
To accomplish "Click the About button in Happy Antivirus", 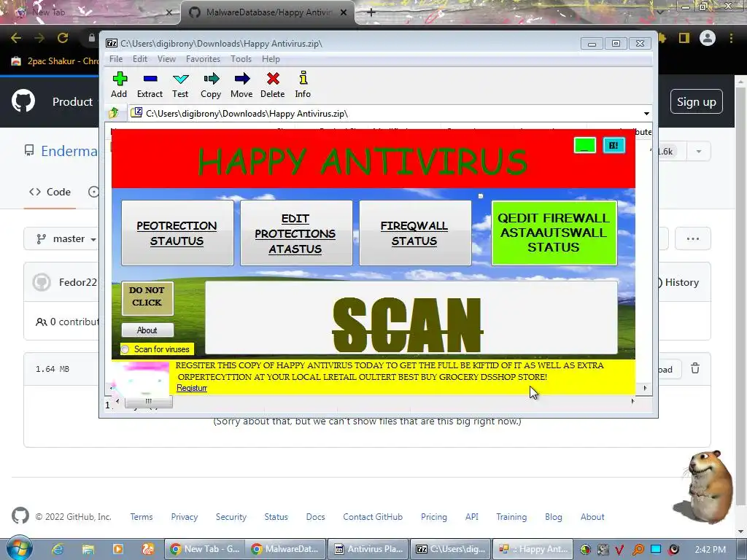I will click(x=147, y=330).
